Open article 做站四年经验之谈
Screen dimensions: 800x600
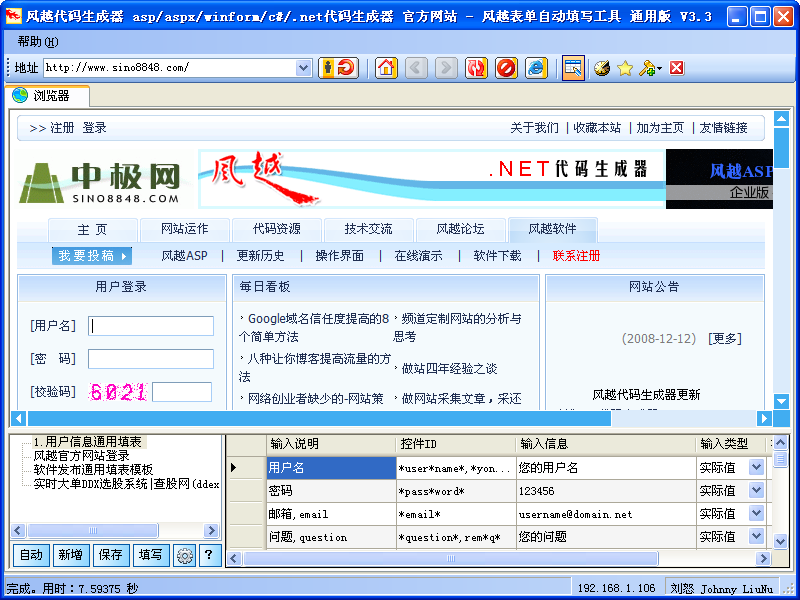coord(449,368)
